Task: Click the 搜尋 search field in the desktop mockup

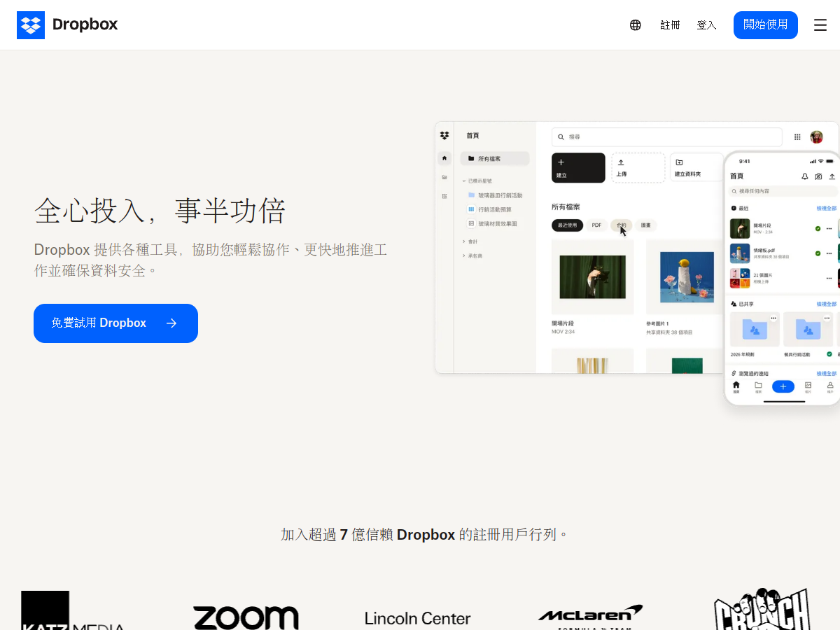Action: 667,137
